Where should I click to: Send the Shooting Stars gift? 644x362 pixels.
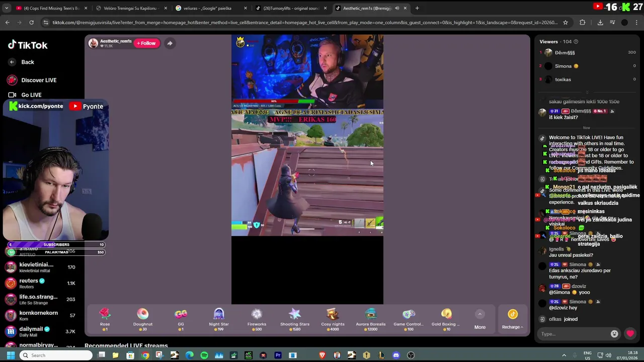[x=295, y=319]
